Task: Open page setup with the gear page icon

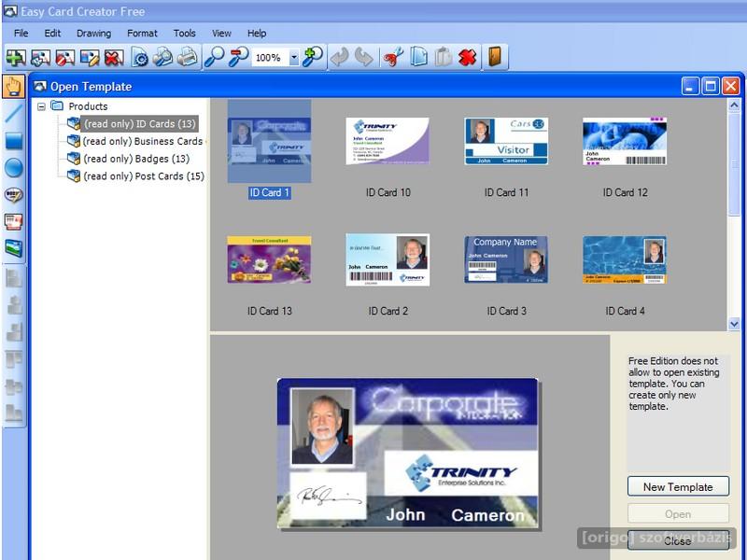Action: (139, 58)
